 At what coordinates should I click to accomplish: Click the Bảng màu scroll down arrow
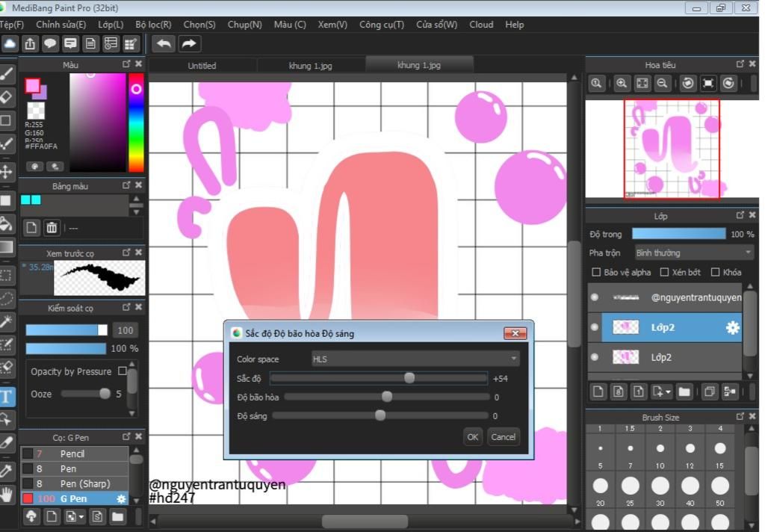136,211
